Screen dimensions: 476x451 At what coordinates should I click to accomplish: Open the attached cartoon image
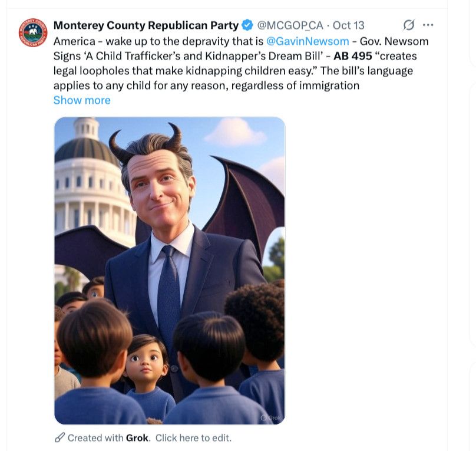[x=170, y=271]
